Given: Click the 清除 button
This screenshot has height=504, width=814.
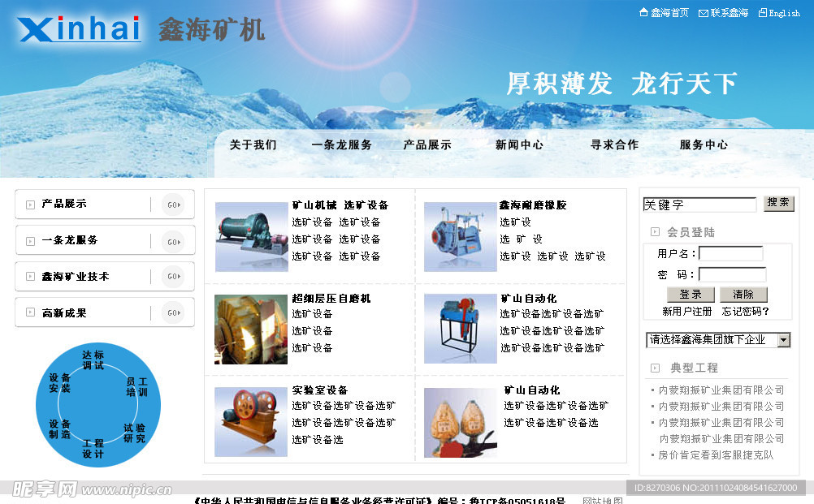Looking at the screenshot, I should point(743,295).
